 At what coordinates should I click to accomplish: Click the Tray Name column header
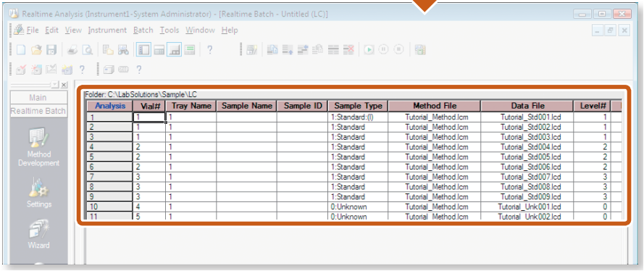pyautogui.click(x=191, y=106)
